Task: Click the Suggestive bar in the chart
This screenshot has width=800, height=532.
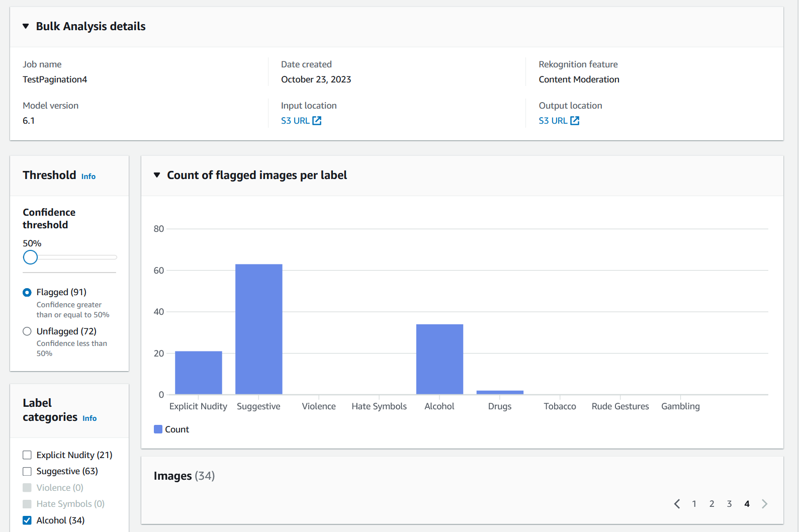Action: pos(259,329)
